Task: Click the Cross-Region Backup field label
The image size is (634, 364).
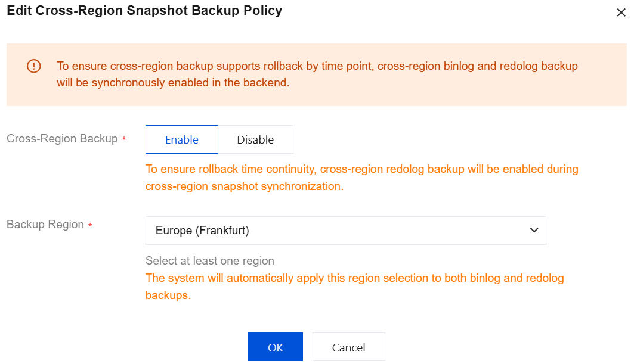Action: click(62, 139)
